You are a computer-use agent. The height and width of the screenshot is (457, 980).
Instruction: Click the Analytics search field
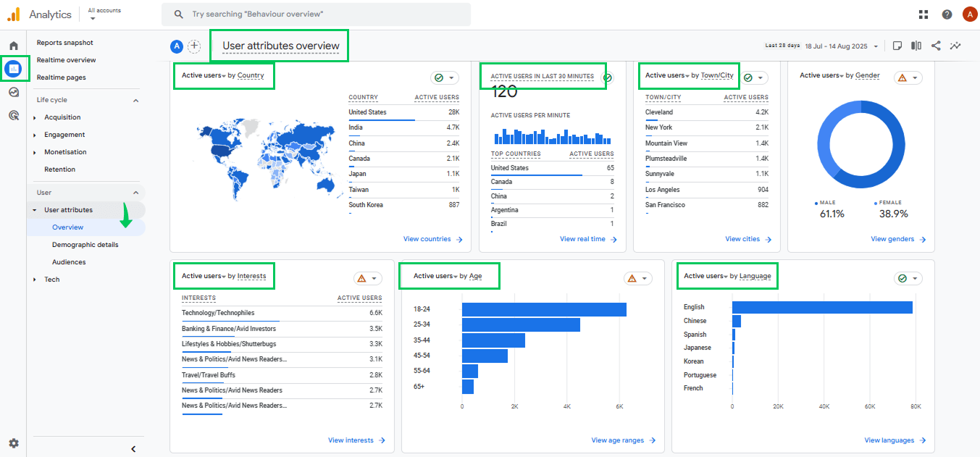pos(316,14)
